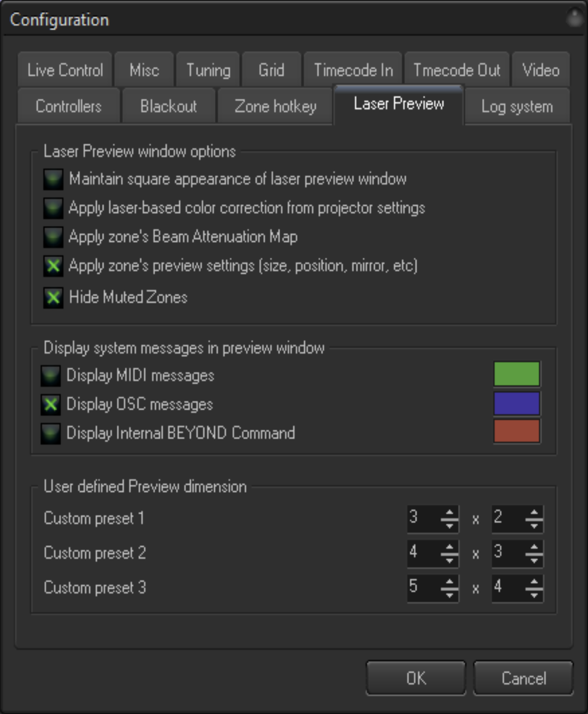
Task: Enable Display MIDI messages checkbox
Action: click(x=50, y=376)
